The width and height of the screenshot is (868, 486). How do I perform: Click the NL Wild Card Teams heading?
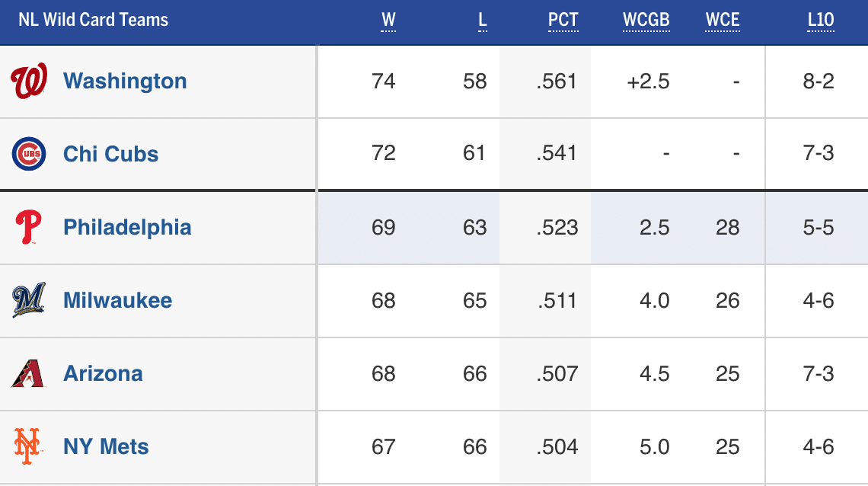click(94, 21)
